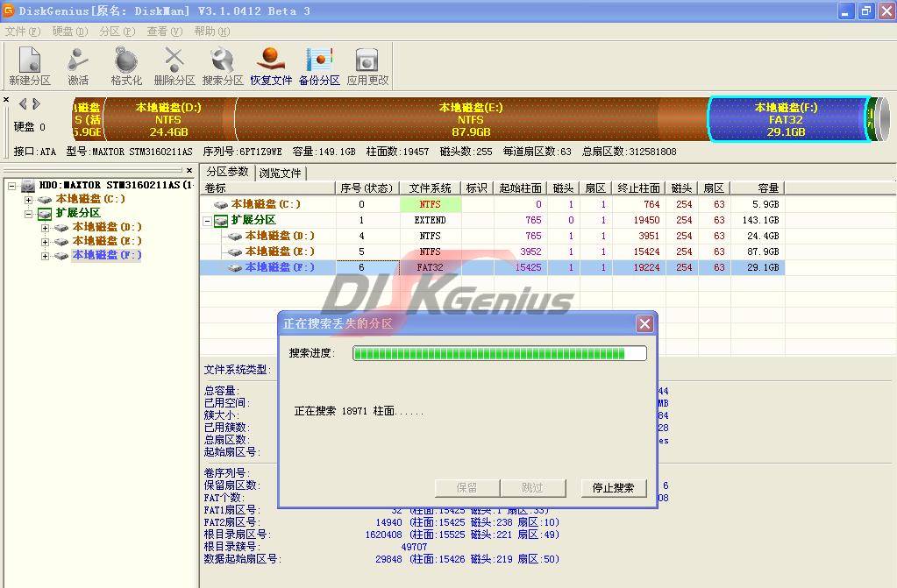The height and width of the screenshot is (588, 897).
Task: Expand 本地磁盘(E:) in the tree
Action: pos(45,241)
